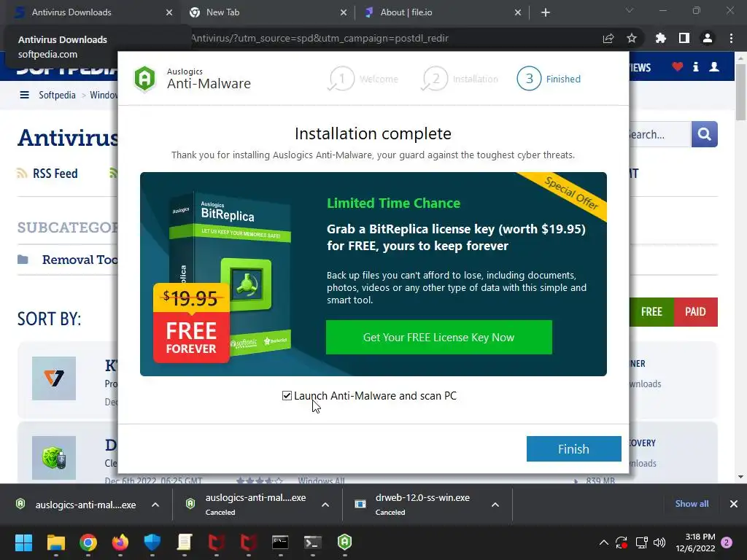
Task: Click the first listed app orange thumbnail
Action: coord(54,378)
